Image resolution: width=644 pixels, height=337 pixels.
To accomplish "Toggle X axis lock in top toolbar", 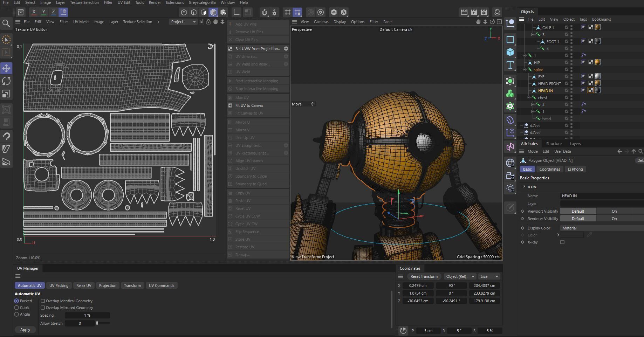I will 34,12.
